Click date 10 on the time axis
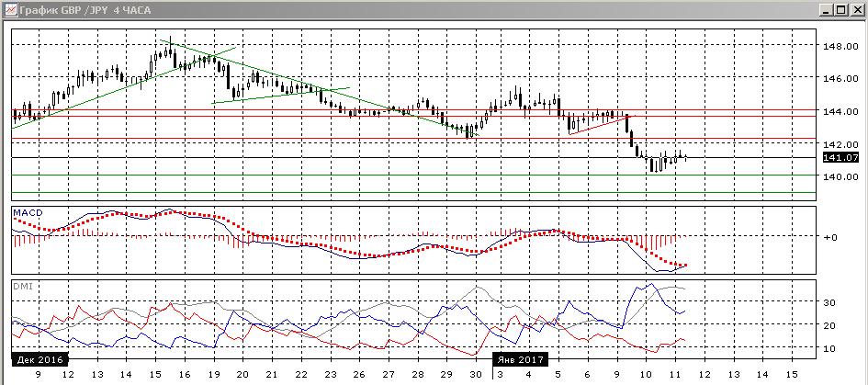868x385 pixels. pos(646,374)
